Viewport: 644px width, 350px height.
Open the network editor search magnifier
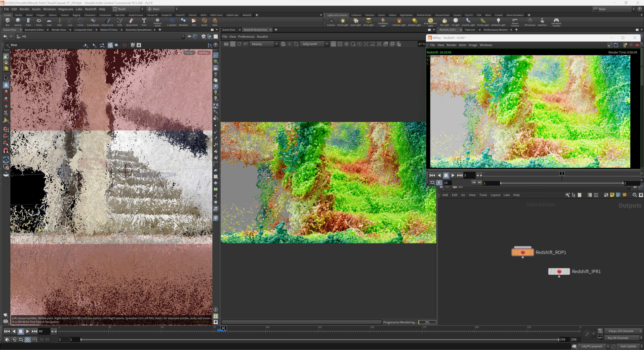coord(634,195)
